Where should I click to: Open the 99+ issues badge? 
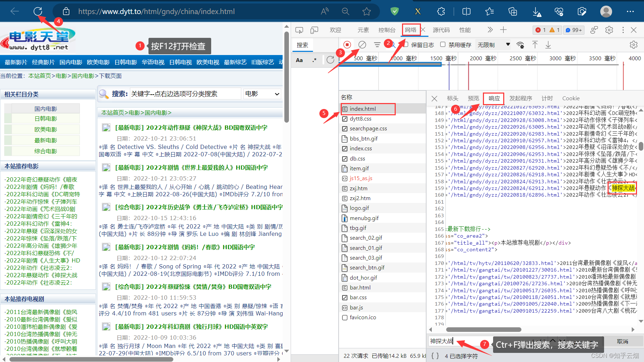point(574,30)
